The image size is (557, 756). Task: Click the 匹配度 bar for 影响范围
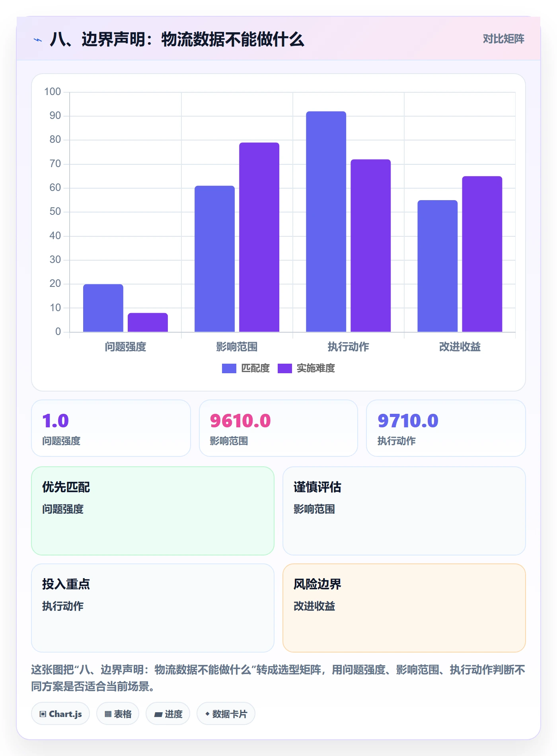coord(214,259)
